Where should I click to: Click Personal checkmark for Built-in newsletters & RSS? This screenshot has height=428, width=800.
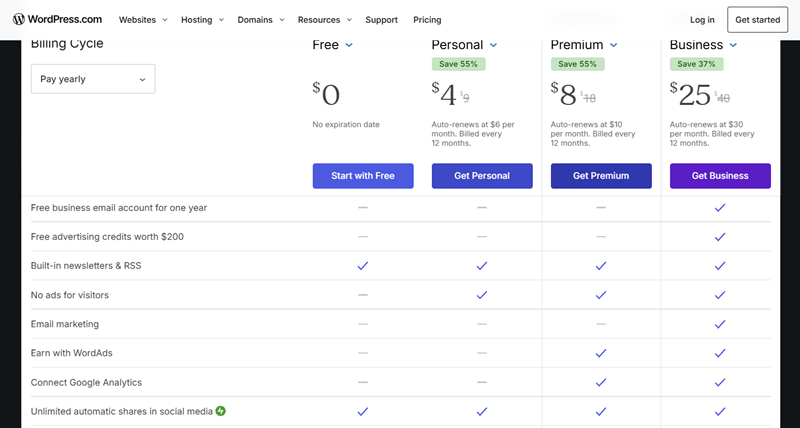pyautogui.click(x=482, y=266)
